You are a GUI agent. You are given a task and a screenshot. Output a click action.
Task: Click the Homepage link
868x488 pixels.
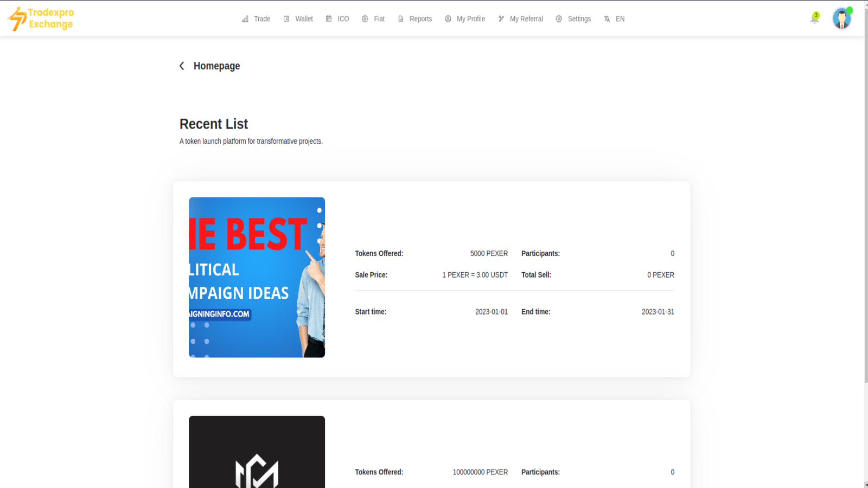pos(216,66)
